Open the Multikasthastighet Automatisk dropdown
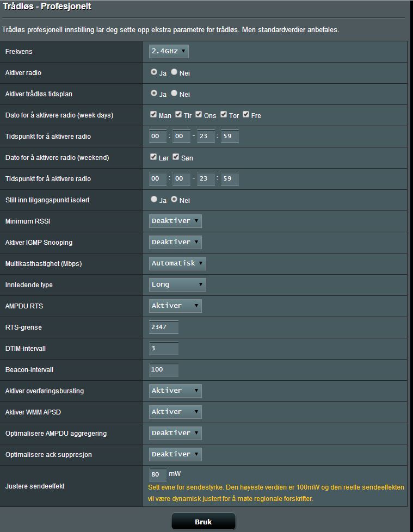Image resolution: width=413 pixels, height=532 pixels. [177, 263]
